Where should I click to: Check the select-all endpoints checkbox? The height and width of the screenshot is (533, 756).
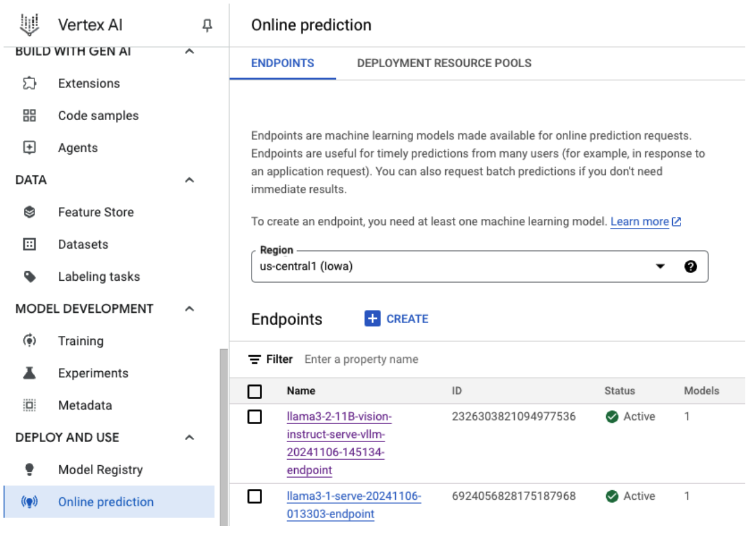click(x=255, y=391)
